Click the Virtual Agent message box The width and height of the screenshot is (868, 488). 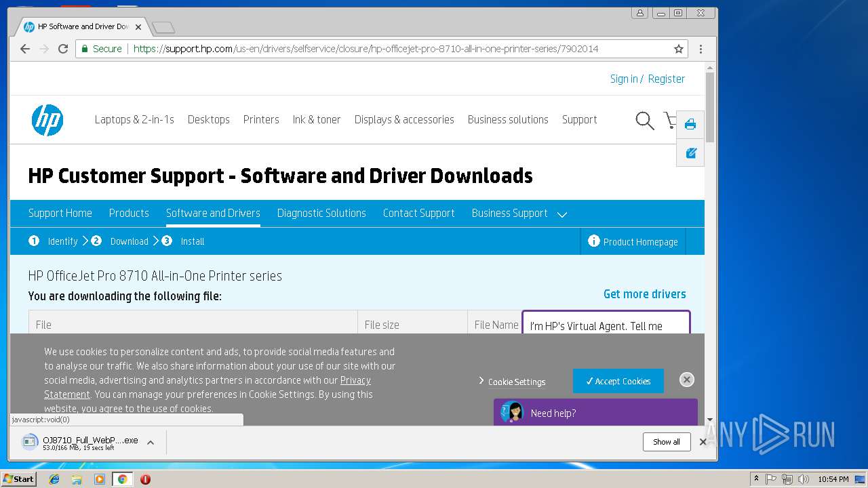click(x=606, y=323)
